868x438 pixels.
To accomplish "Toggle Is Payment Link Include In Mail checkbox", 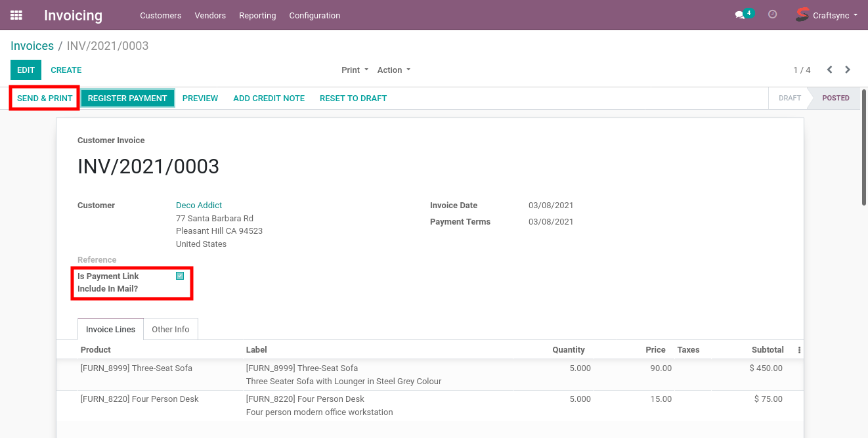I will (x=180, y=276).
